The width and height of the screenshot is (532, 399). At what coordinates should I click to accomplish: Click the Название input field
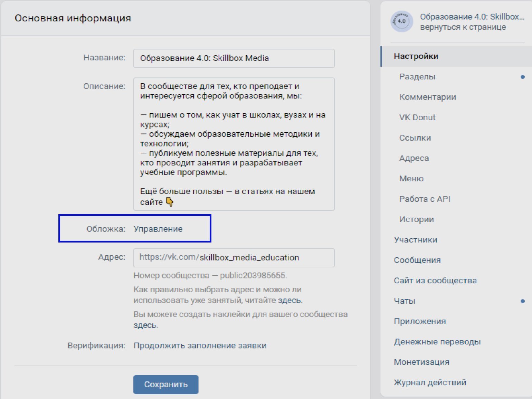click(x=234, y=58)
